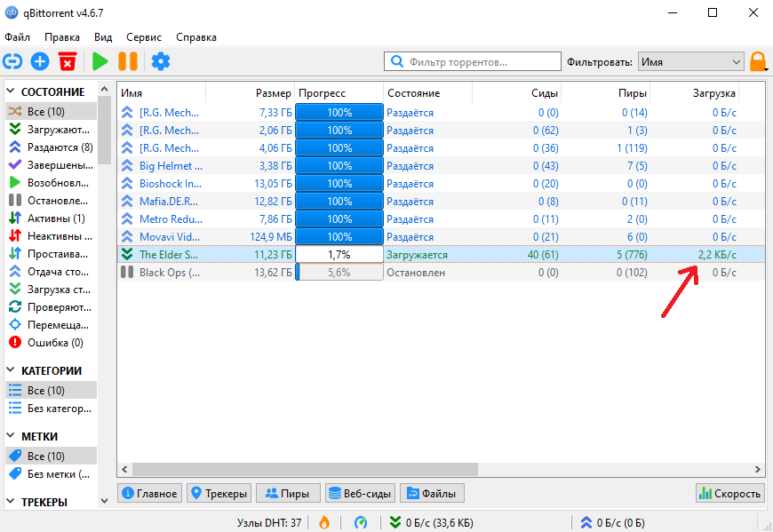773x532 pixels.
Task: Click the 1,7% progress bar
Action: click(339, 255)
